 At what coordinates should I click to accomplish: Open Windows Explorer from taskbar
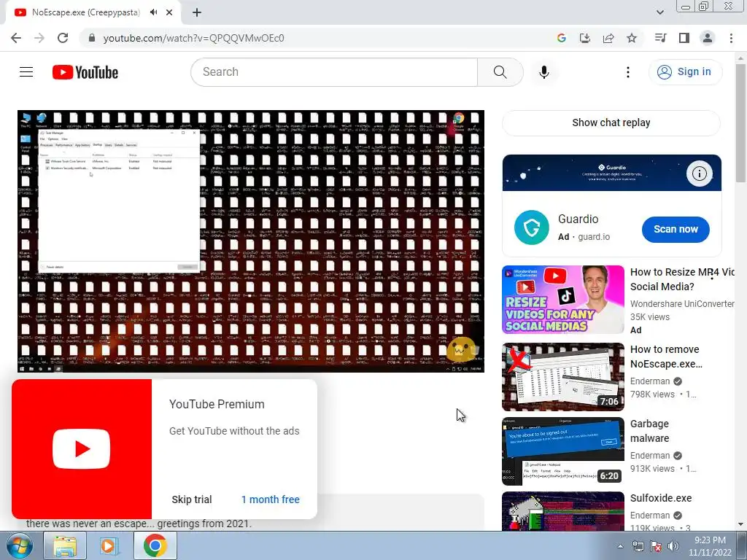coord(65,546)
